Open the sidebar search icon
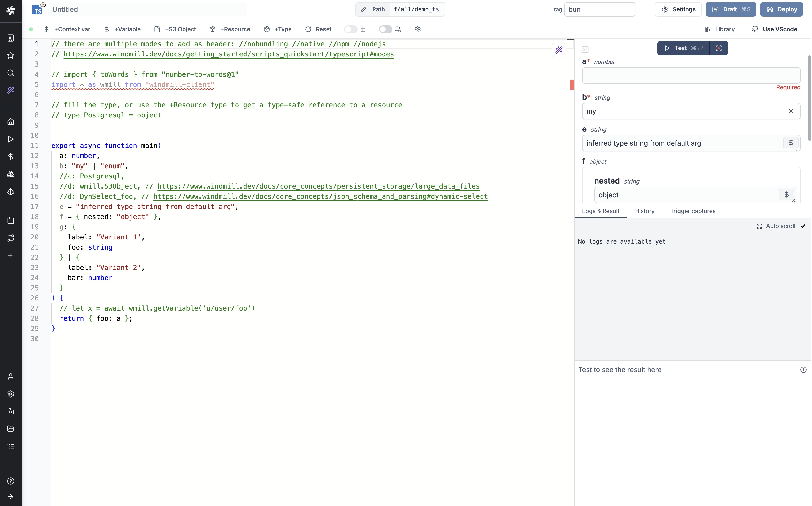Viewport: 812px width, 506px height. coord(11,73)
